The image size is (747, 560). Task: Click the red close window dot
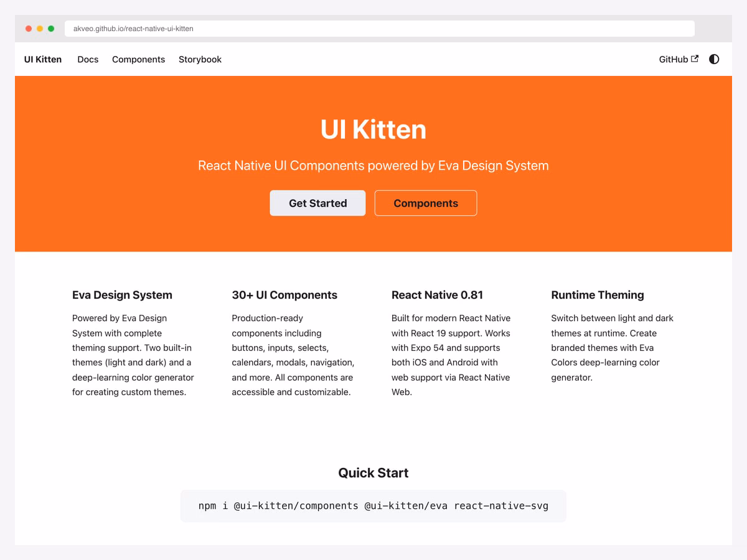[x=29, y=29]
